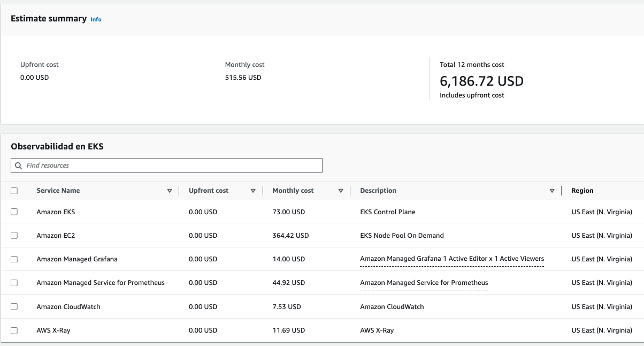Click the EKS Control Plane description

[x=388, y=212]
